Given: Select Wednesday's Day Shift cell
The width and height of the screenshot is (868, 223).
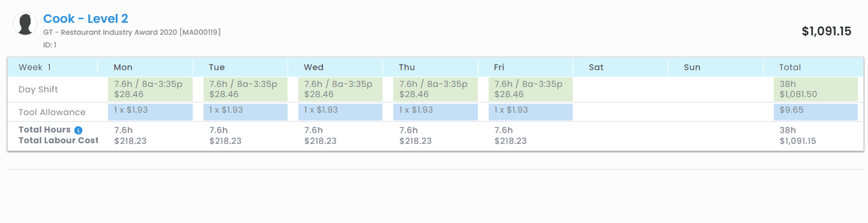Looking at the screenshot, I should tap(340, 89).
